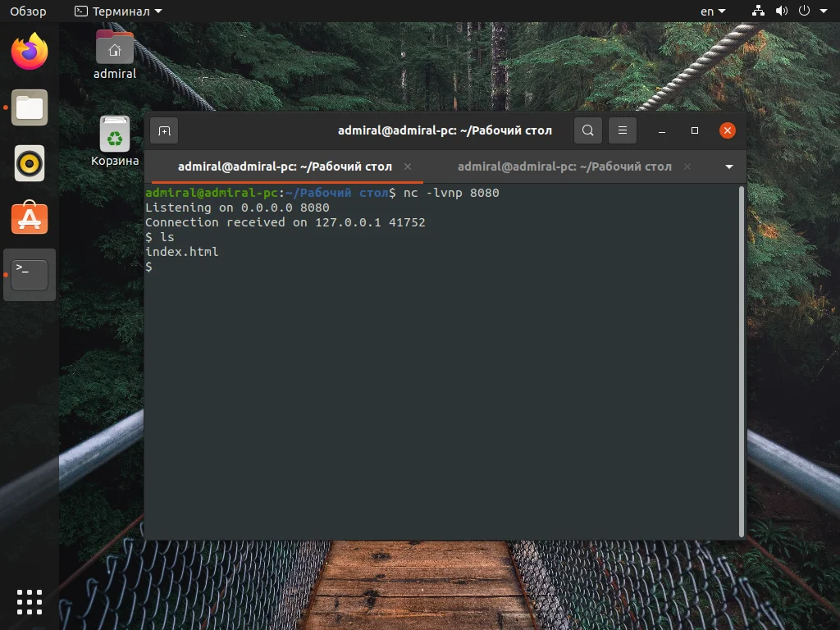
Task: Close the second terminal tab
Action: 686,167
